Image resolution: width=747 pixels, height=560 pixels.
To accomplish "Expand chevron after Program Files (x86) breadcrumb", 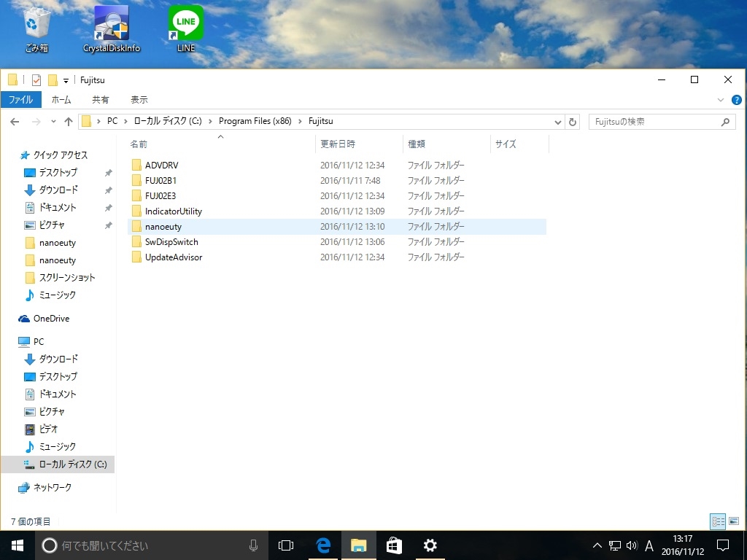I will (x=300, y=122).
